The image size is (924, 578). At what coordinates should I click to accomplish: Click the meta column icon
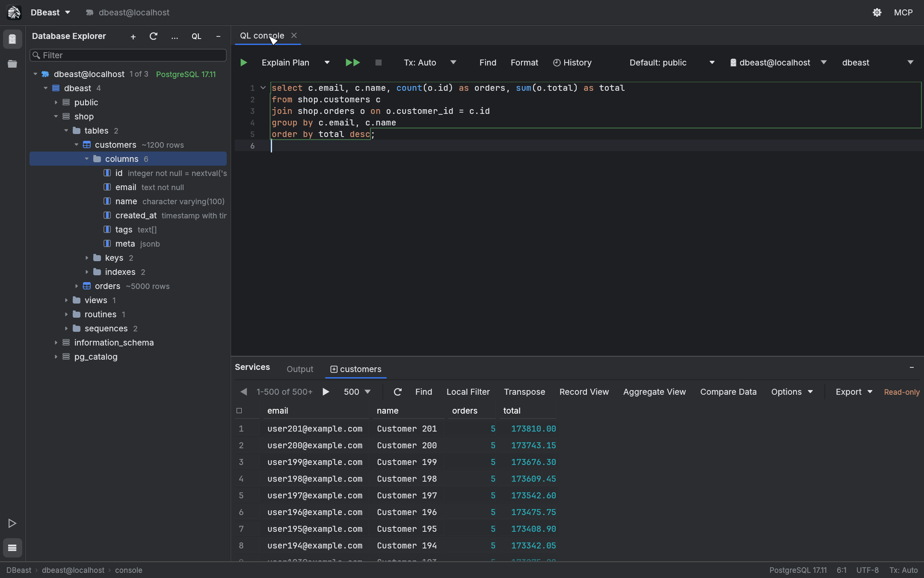point(107,244)
